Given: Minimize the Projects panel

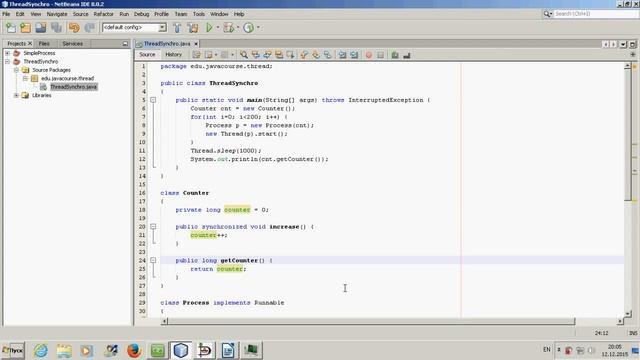Looking at the screenshot, I should click(x=125, y=44).
